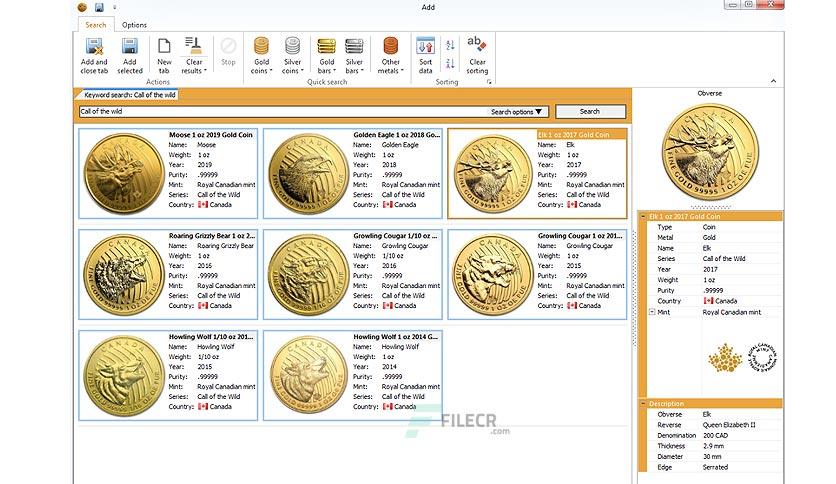Select the Elk 1 oz 2017 Gold Coin card

537,173
